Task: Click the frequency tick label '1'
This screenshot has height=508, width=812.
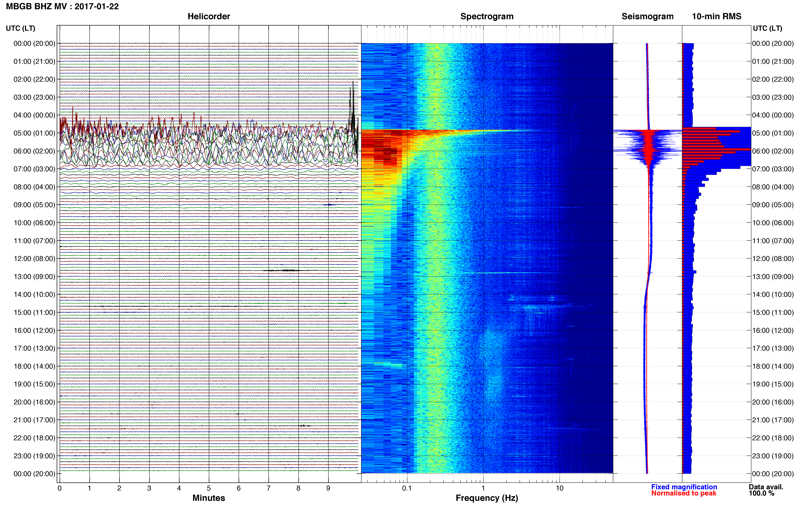Action: click(483, 488)
